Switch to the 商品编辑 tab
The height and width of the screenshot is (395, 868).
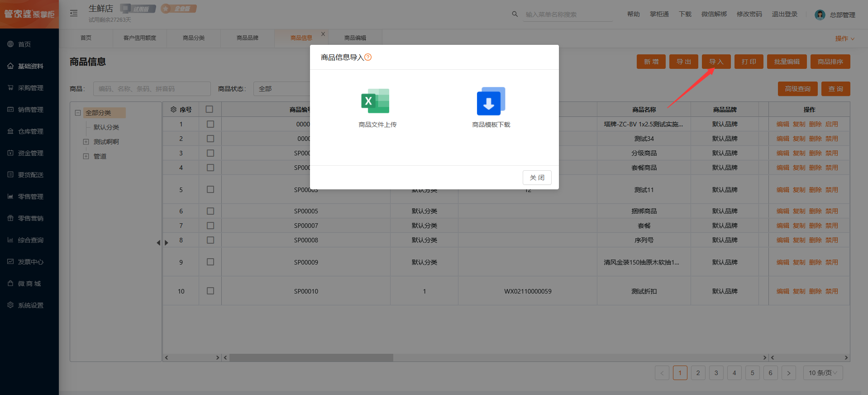[355, 38]
